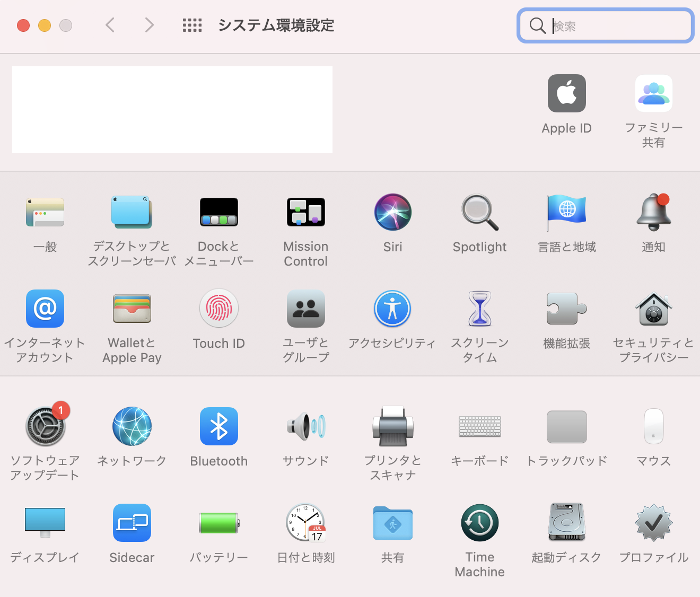Minimize the システム環境設定 window

tap(45, 25)
